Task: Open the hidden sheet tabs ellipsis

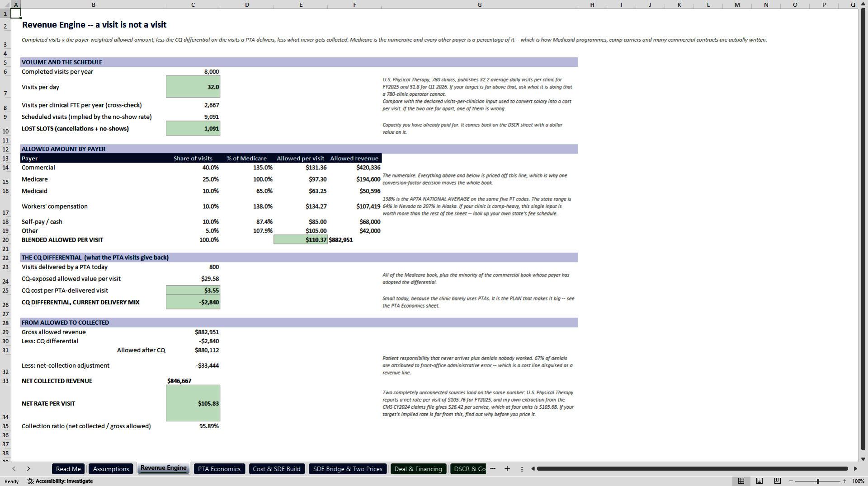Action: coord(493,469)
